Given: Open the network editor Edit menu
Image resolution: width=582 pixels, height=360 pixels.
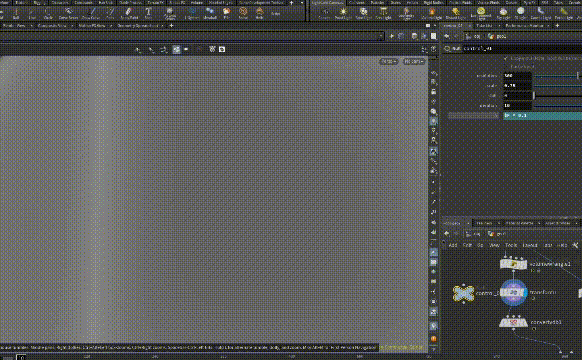Looking at the screenshot, I should (467, 245).
